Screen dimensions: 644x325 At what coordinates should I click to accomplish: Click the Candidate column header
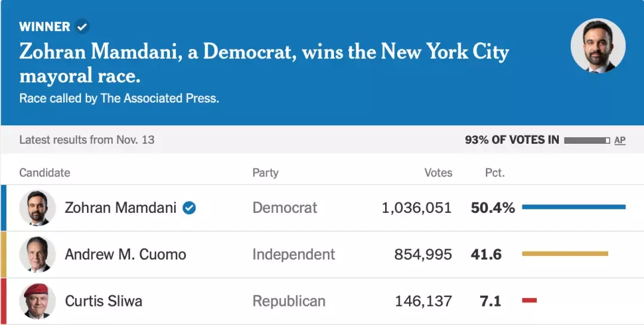pyautogui.click(x=45, y=173)
